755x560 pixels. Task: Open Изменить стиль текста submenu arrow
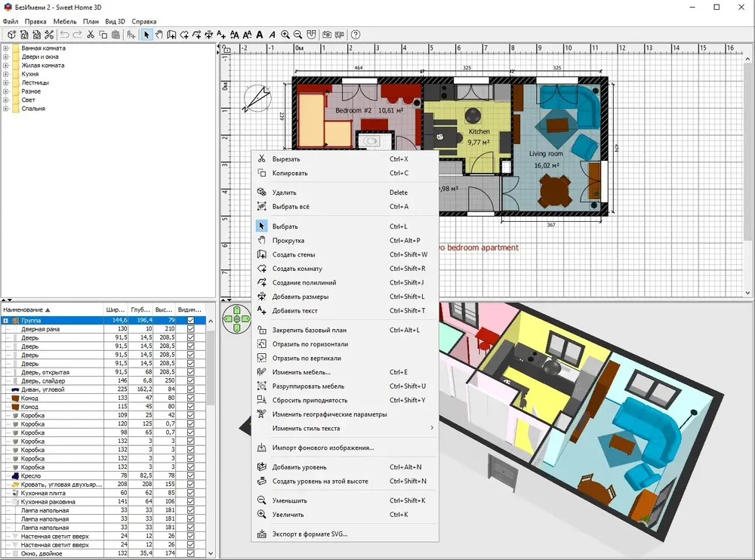click(431, 428)
